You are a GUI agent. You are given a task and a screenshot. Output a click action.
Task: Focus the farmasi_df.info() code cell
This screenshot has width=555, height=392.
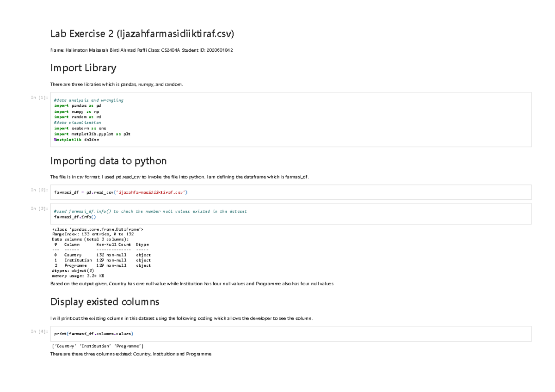click(290, 214)
